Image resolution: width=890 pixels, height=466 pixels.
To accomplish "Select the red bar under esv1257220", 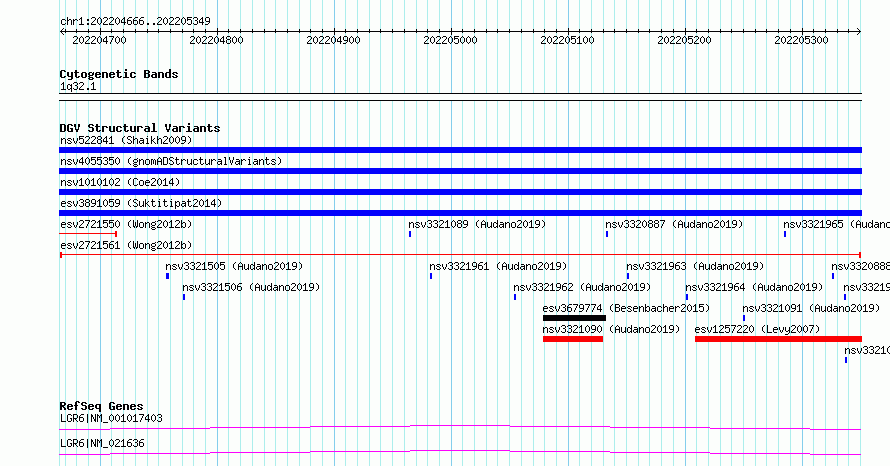I will tap(778, 339).
